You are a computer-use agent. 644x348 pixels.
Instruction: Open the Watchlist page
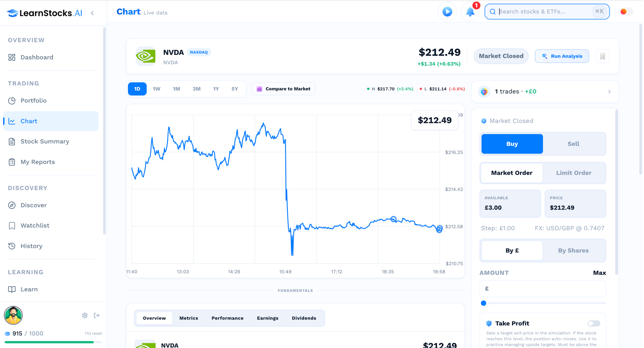point(51,225)
